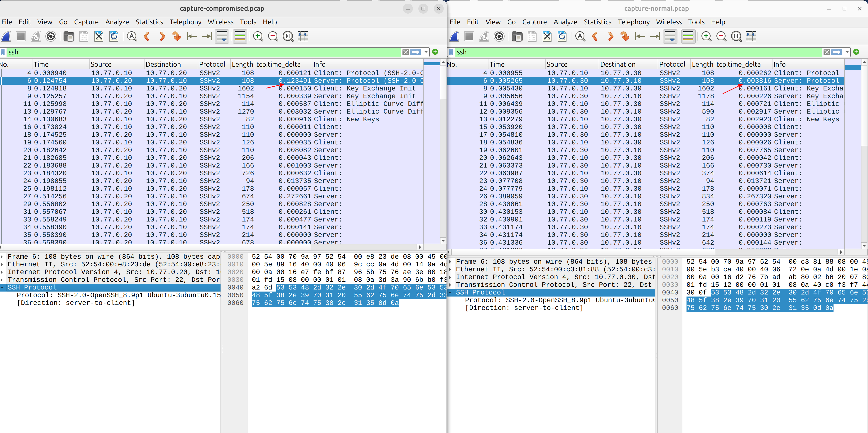868x433 pixels.
Task: Start capture shark fin in capture-normal window
Action: (x=455, y=36)
